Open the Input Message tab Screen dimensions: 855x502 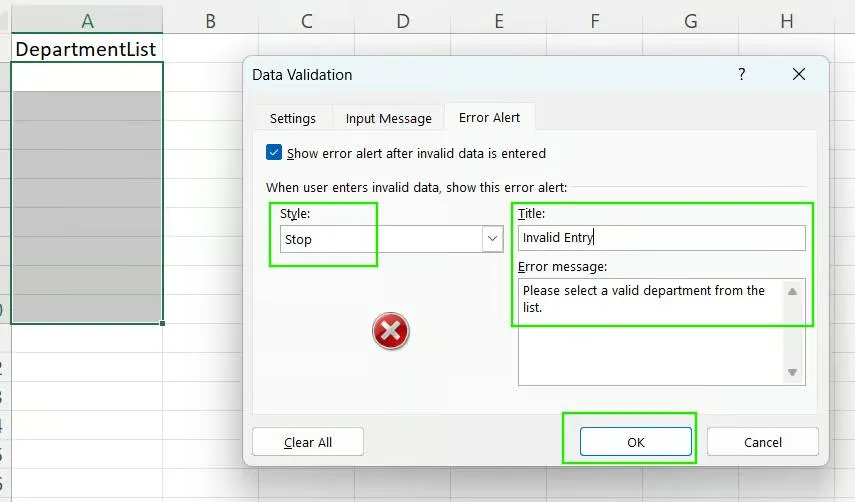point(388,118)
